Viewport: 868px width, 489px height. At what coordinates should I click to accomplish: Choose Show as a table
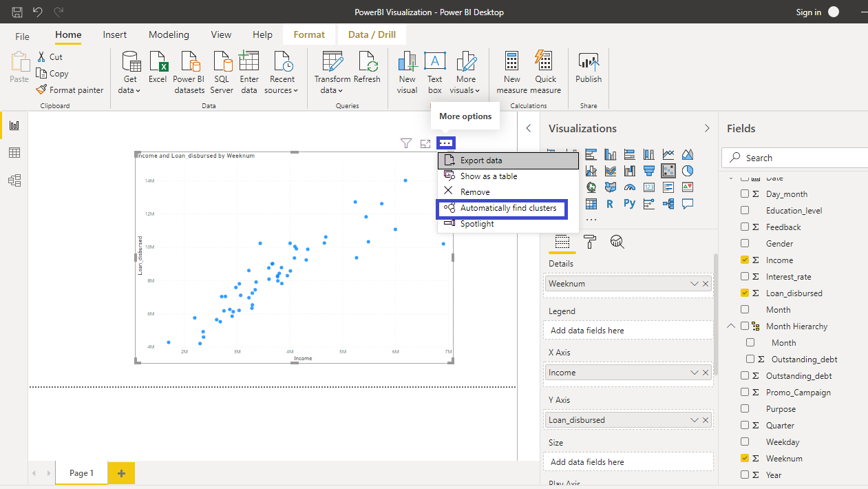click(508, 176)
